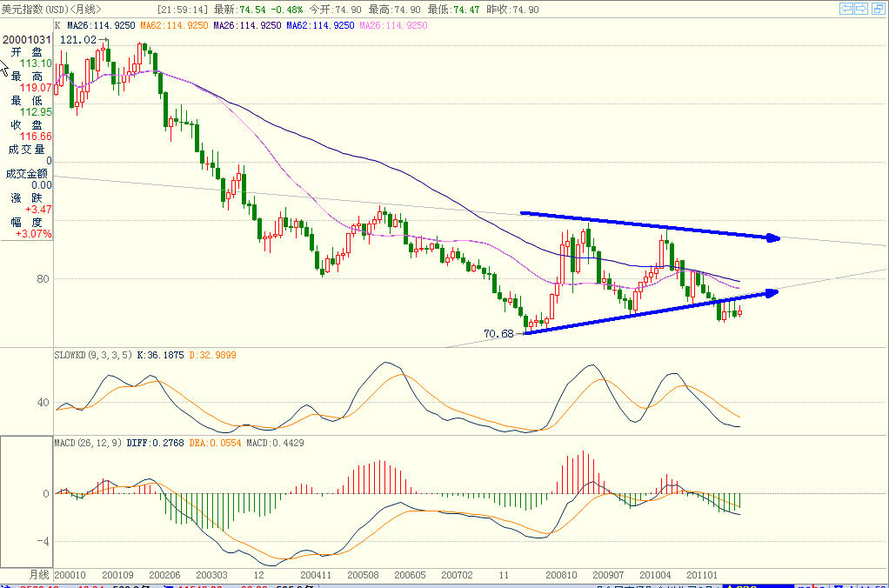
Task: Click the orange D:32.9899 indicator value
Action: coord(212,355)
